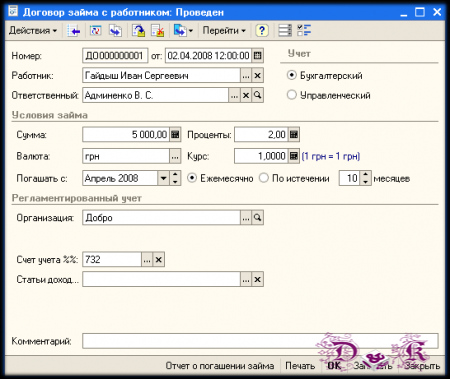Image resolution: width=450 pixels, height=379 pixels.
Task: Click the list settings toolbar icon
Action: [285, 31]
